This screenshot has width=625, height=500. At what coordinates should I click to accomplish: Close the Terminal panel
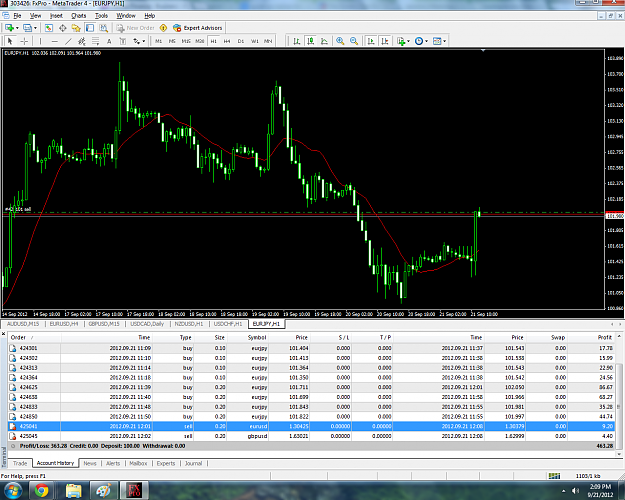point(3,333)
